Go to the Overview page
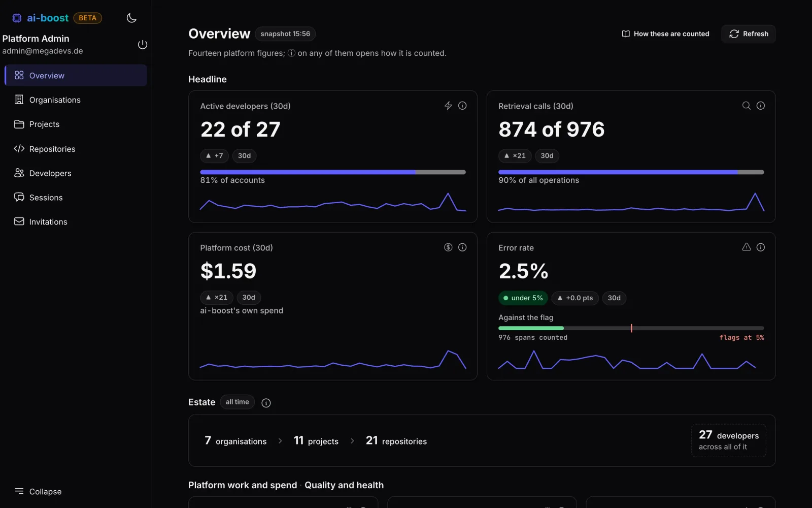Viewport: 812px width, 508px height. pos(76,75)
